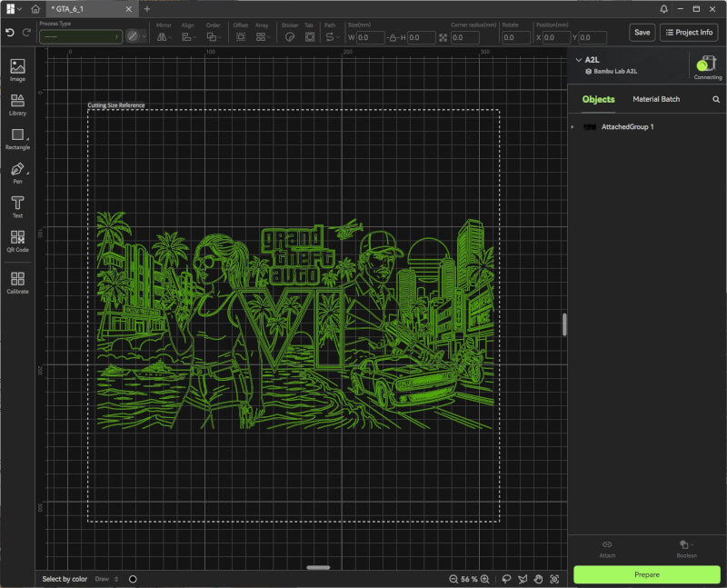Edit the Y position field
This screenshot has width=727, height=588.
593,37
